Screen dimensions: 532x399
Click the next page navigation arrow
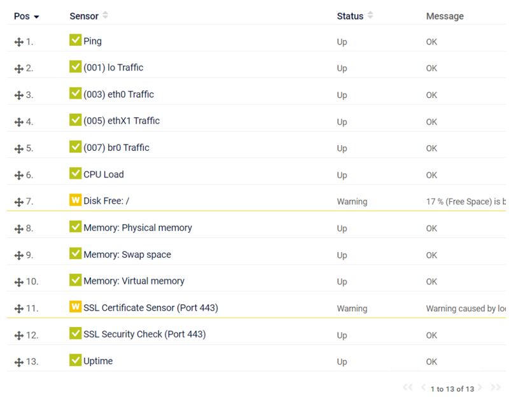(481, 388)
